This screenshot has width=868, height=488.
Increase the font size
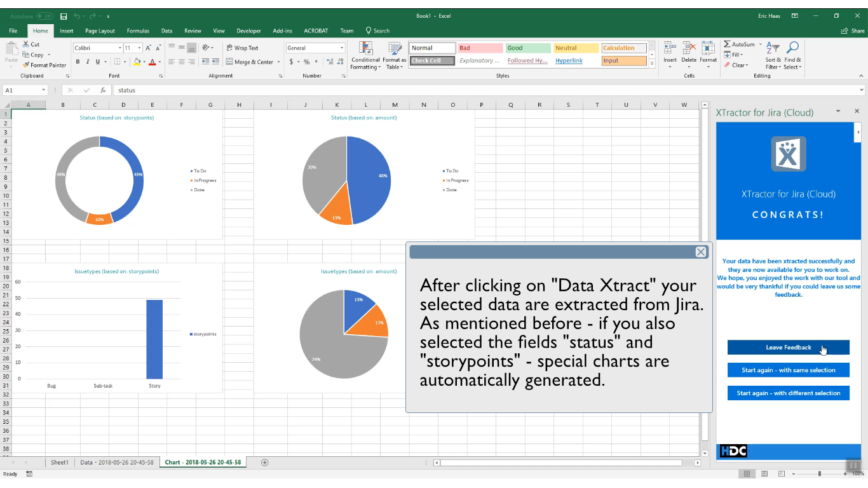tap(148, 48)
